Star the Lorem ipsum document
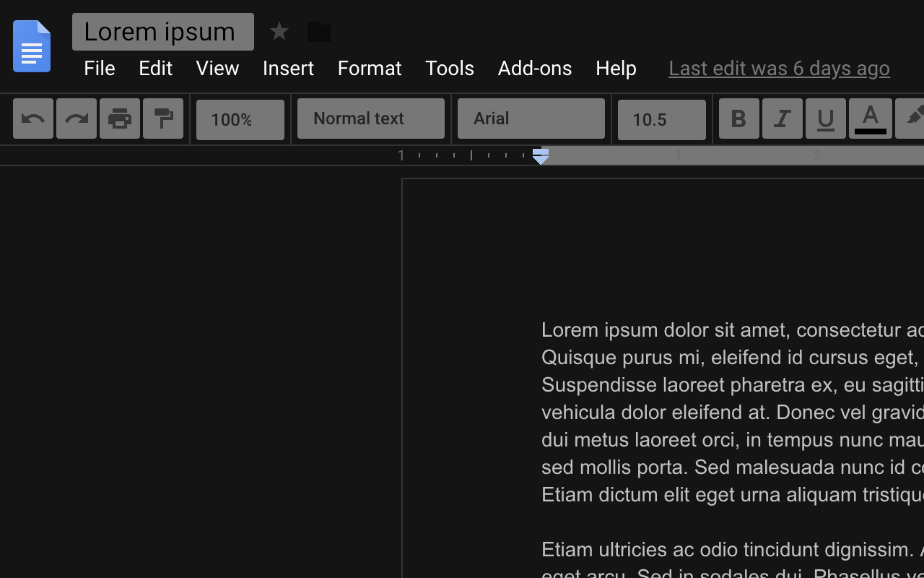Screen dimensions: 924x578 pos(279,31)
